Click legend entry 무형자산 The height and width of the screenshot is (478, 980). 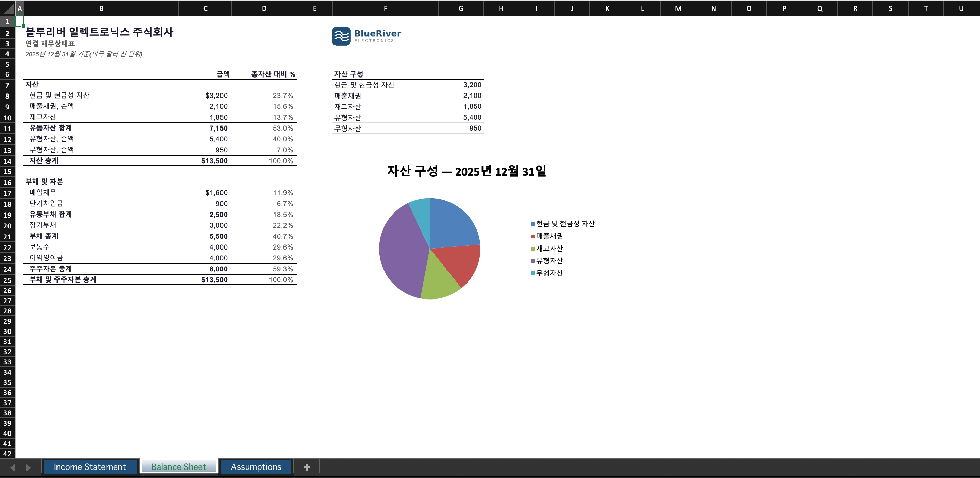pyautogui.click(x=547, y=273)
